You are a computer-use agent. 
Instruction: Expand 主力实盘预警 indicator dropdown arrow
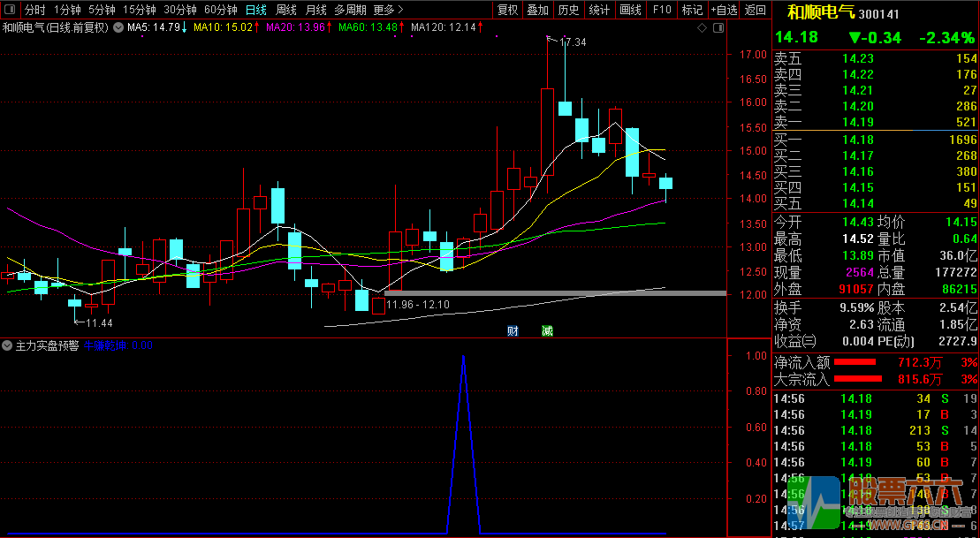pos(8,346)
